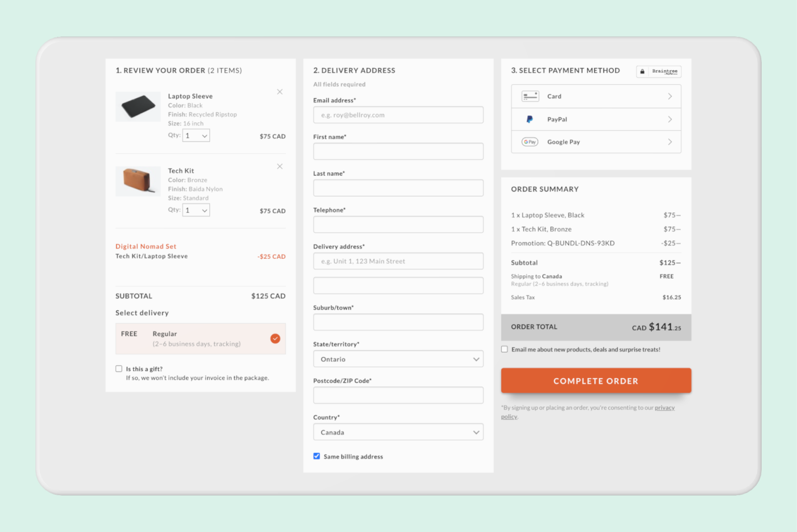This screenshot has width=797, height=532.
Task: Check the 'Is this a gift?' checkbox
Action: [119, 368]
